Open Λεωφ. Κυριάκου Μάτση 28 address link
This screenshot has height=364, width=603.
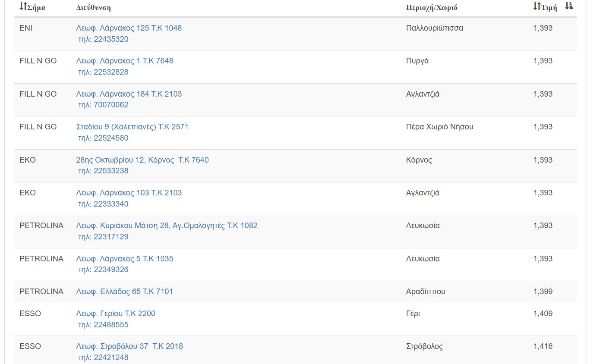[167, 226]
